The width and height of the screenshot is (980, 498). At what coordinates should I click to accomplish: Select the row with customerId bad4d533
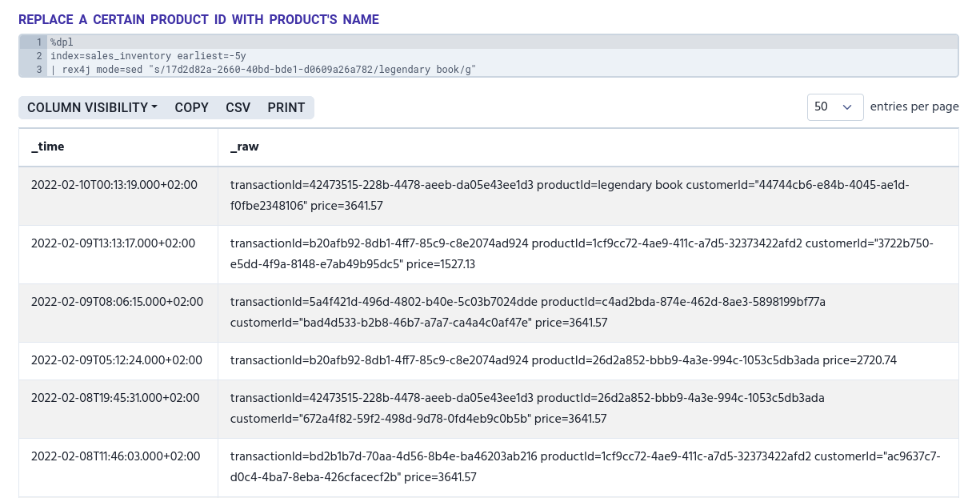click(488, 312)
